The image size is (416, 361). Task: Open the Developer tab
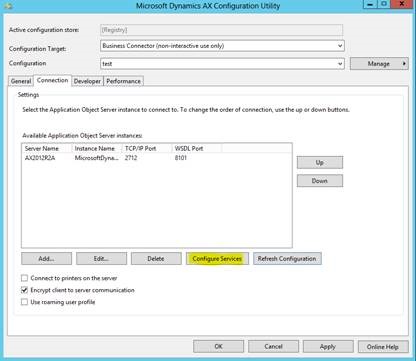[87, 81]
